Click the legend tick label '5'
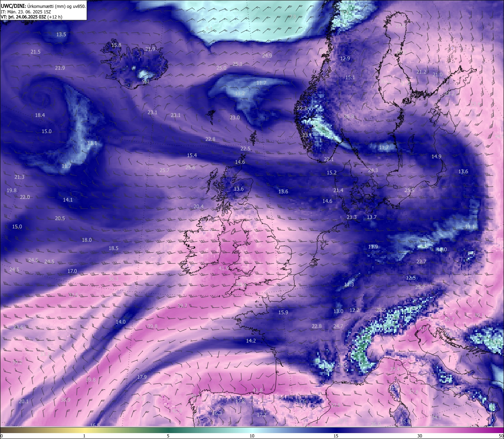504x439 pixels. pos(168,436)
